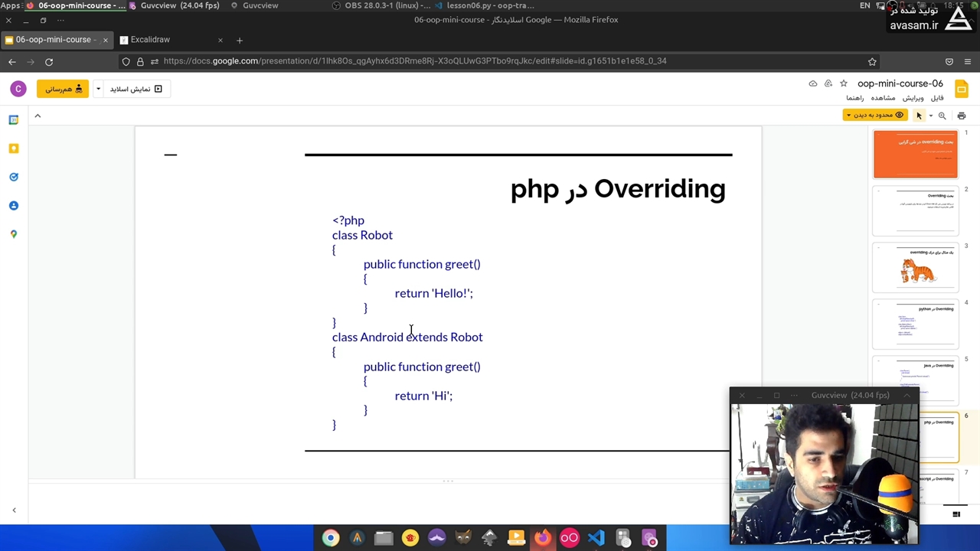Start slideshow with نمایش اسلاید button

click(x=136, y=89)
